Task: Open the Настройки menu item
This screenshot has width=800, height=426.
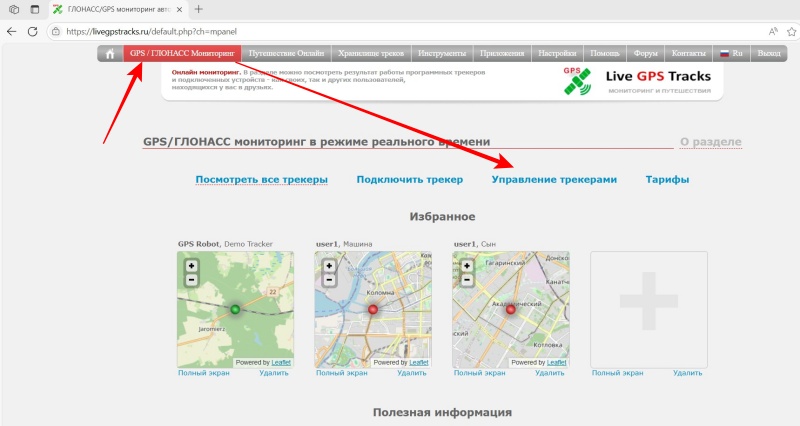Action: [556, 53]
